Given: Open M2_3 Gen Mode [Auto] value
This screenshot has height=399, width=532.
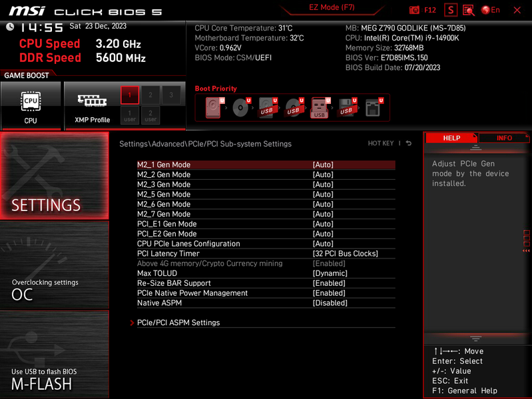Looking at the screenshot, I should point(323,185).
